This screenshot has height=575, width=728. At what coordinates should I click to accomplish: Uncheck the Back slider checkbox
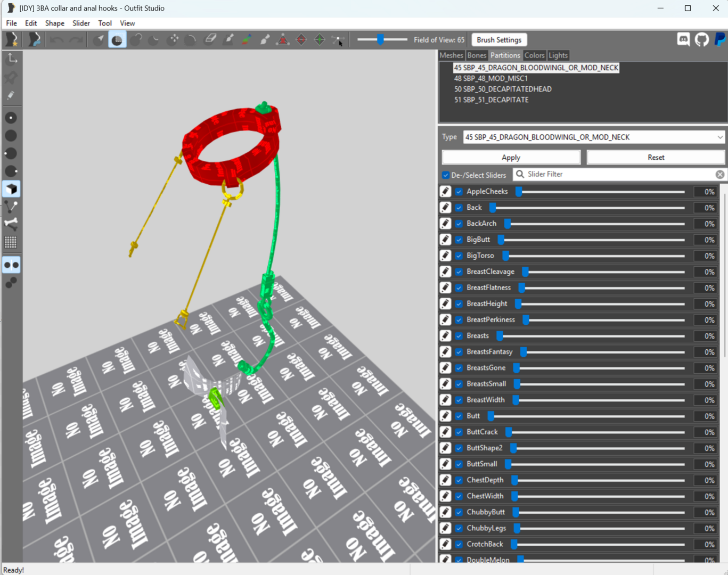459,208
